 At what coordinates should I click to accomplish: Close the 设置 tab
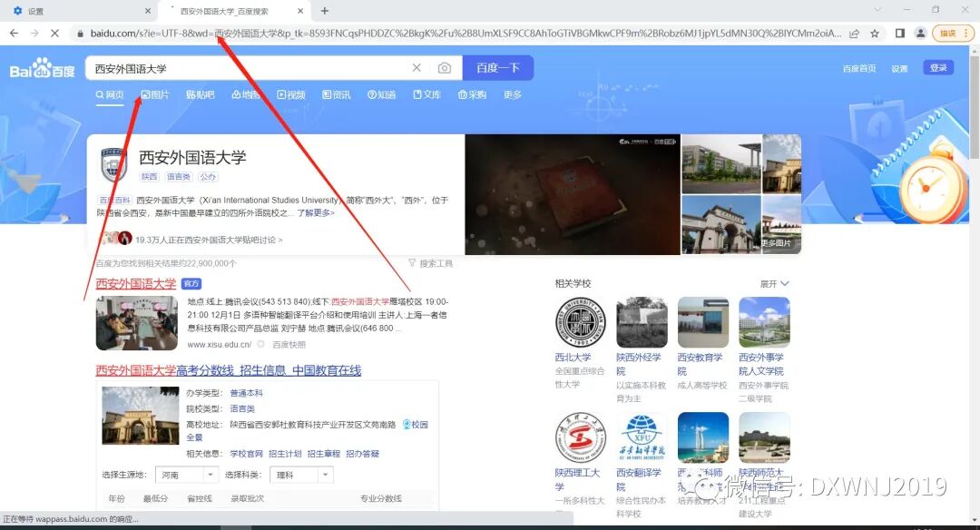(148, 11)
